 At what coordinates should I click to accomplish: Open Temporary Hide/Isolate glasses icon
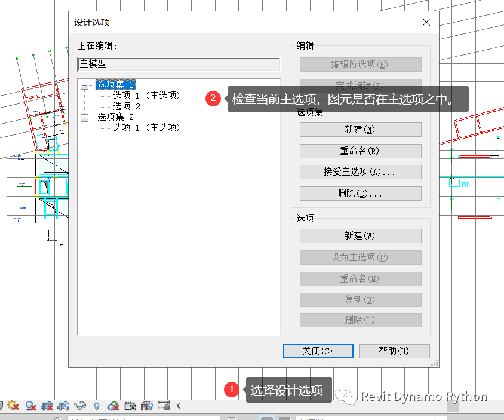pyautogui.click(x=80, y=406)
